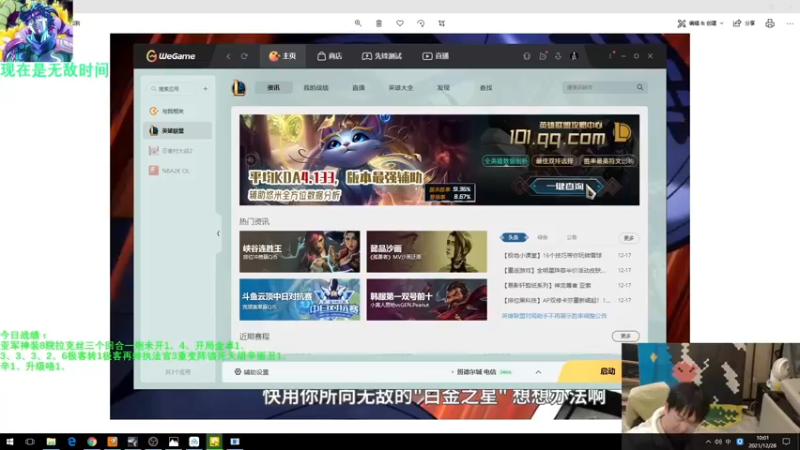Open the Windows Start menu
Screen dimensions: 800x450
9,441
